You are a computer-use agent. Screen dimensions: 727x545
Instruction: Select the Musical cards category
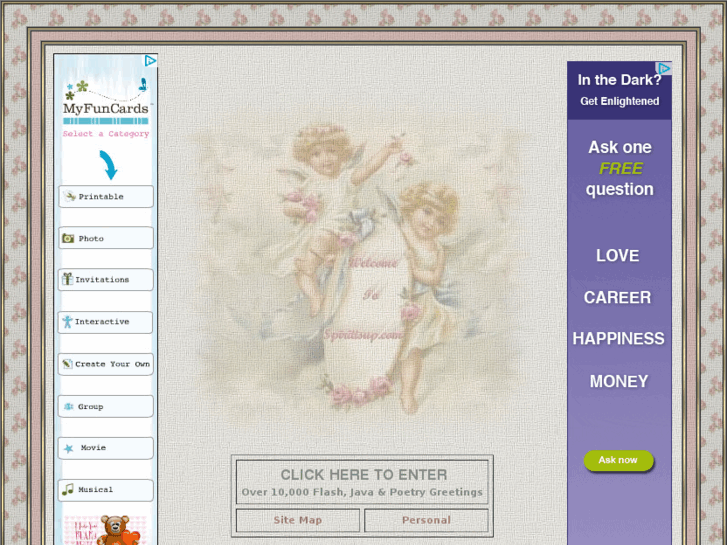(x=106, y=490)
